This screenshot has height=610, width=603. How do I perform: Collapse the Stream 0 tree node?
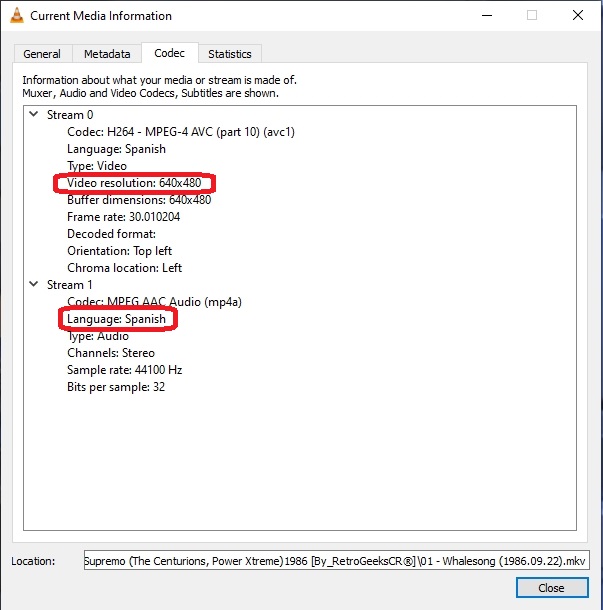point(34,114)
